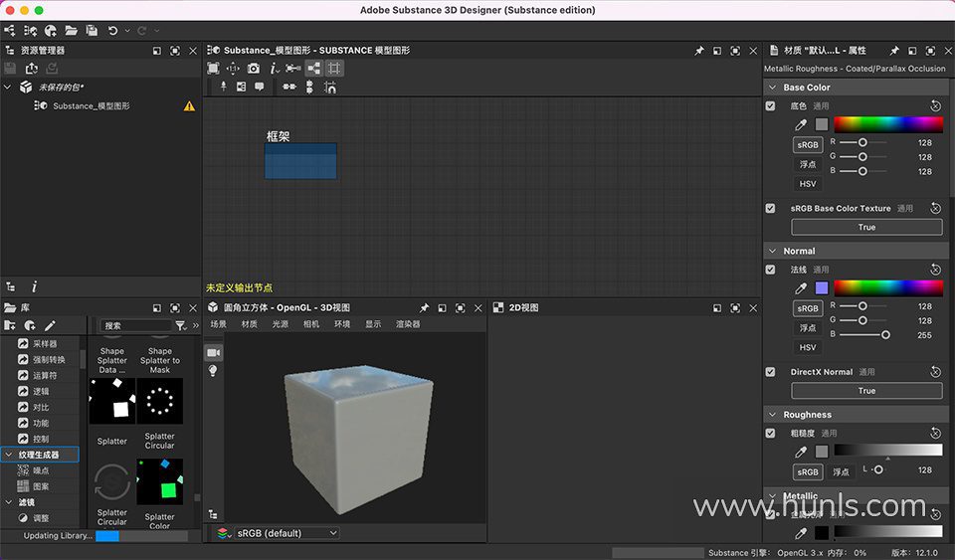Click the warning icon beside Substance_模型图形
This screenshot has height=560, width=955.
coord(189,105)
